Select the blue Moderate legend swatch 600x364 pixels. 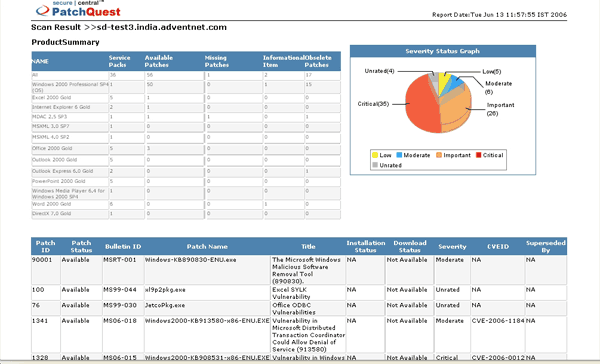[x=399, y=155]
